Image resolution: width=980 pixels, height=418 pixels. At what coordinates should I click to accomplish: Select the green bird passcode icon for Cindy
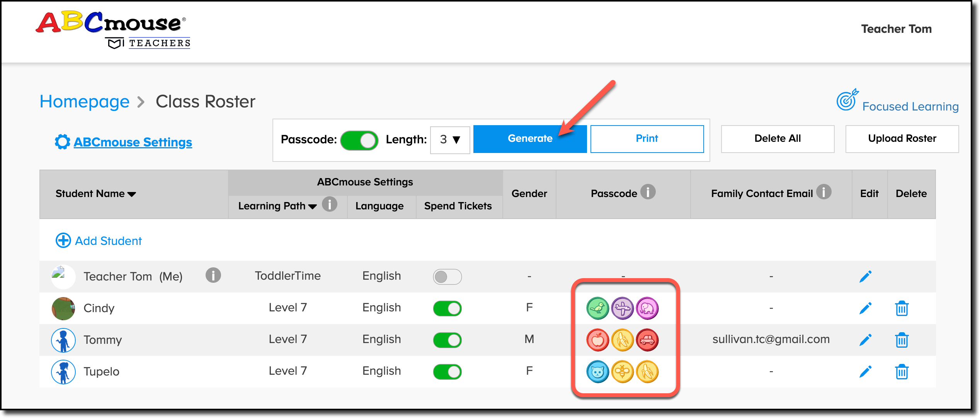[598, 308]
